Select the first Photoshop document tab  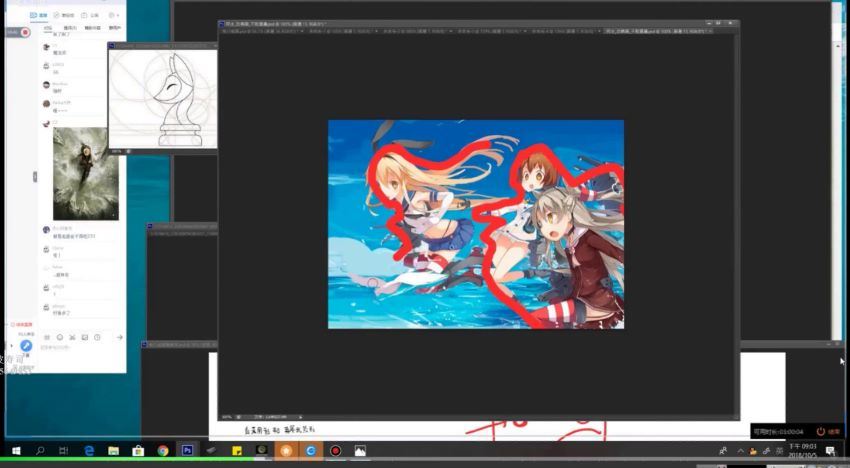click(x=262, y=31)
